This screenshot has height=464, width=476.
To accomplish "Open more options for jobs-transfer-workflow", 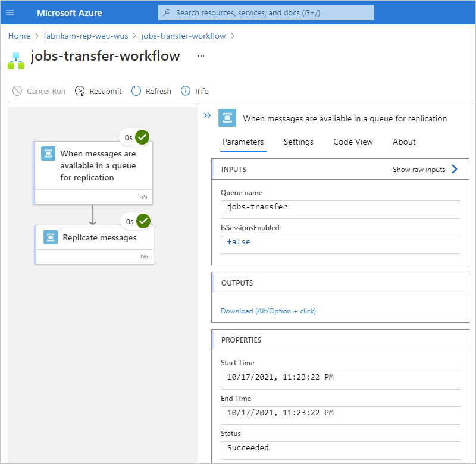I will click(x=201, y=55).
